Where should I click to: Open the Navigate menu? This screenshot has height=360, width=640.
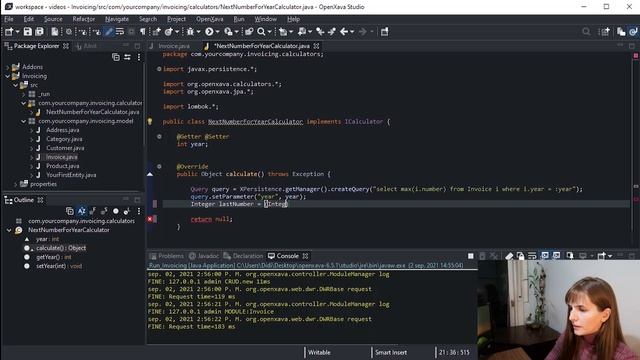click(x=117, y=19)
